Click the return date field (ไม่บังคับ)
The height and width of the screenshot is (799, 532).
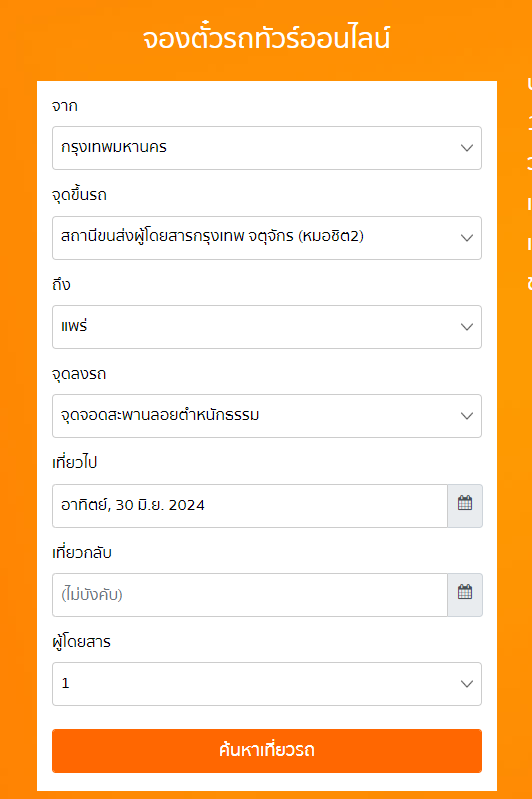point(250,595)
